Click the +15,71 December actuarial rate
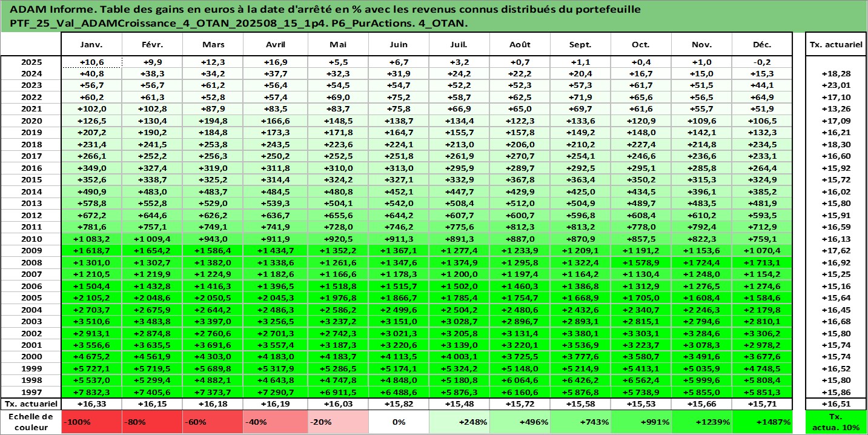Screen dimensions: 868x435 pyautogui.click(x=762, y=404)
